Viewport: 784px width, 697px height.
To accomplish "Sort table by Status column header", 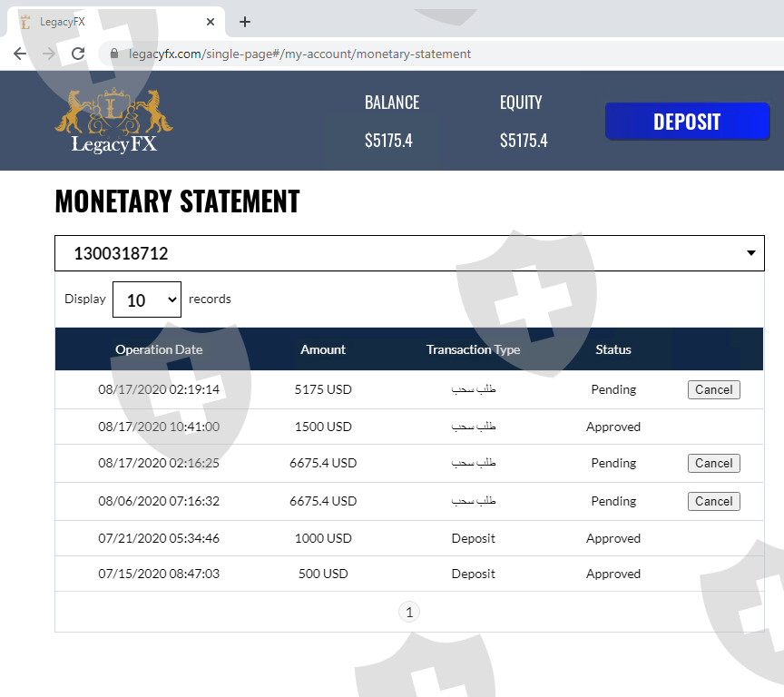I will 613,349.
